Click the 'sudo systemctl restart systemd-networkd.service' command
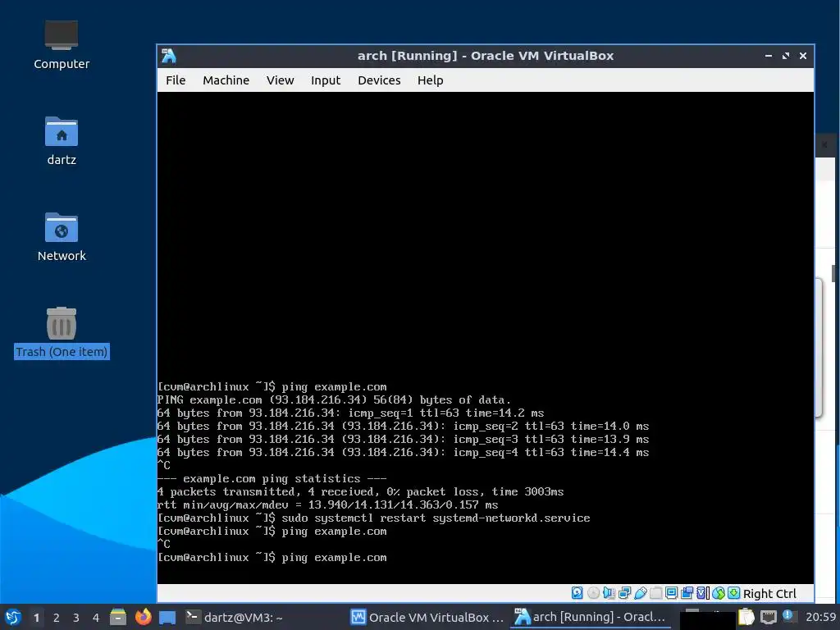The width and height of the screenshot is (840, 630). [436, 518]
